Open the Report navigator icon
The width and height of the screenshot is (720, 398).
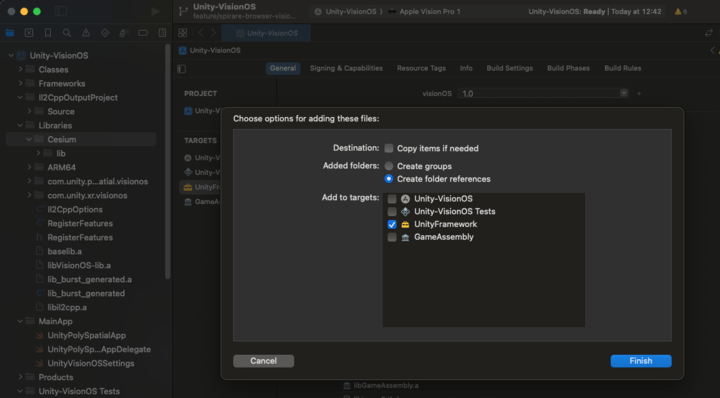coord(162,33)
